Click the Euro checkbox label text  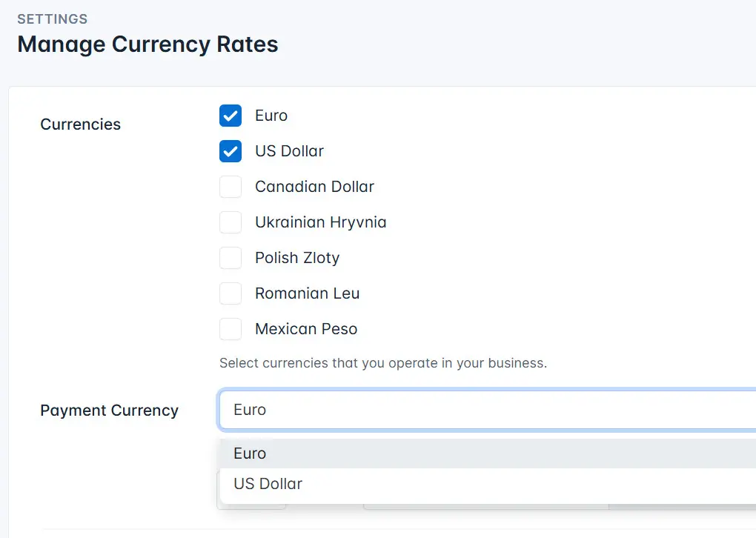point(273,116)
